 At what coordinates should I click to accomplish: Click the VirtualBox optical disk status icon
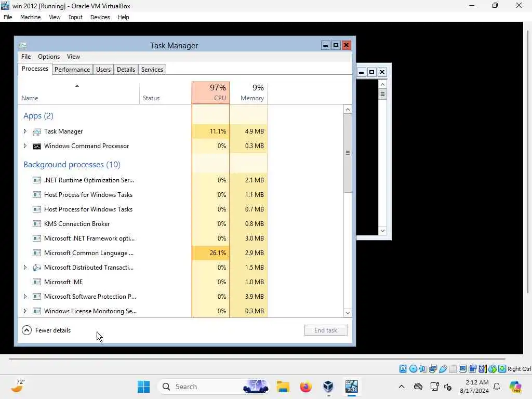click(x=413, y=369)
